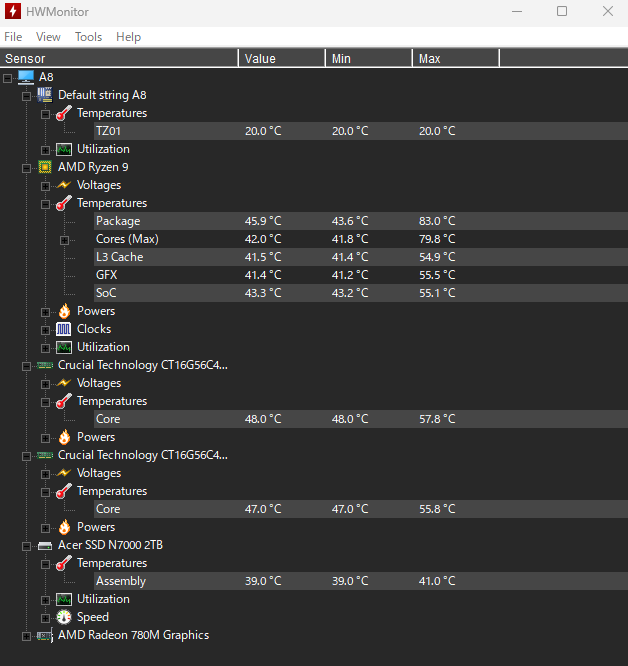Click the AMD Radeon 780M GPU icon

[x=45, y=635]
